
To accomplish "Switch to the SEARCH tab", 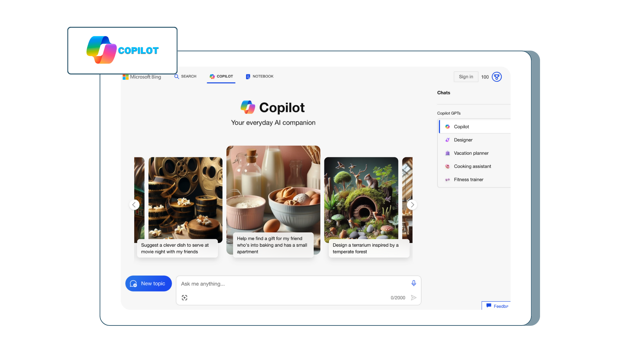I will point(185,76).
